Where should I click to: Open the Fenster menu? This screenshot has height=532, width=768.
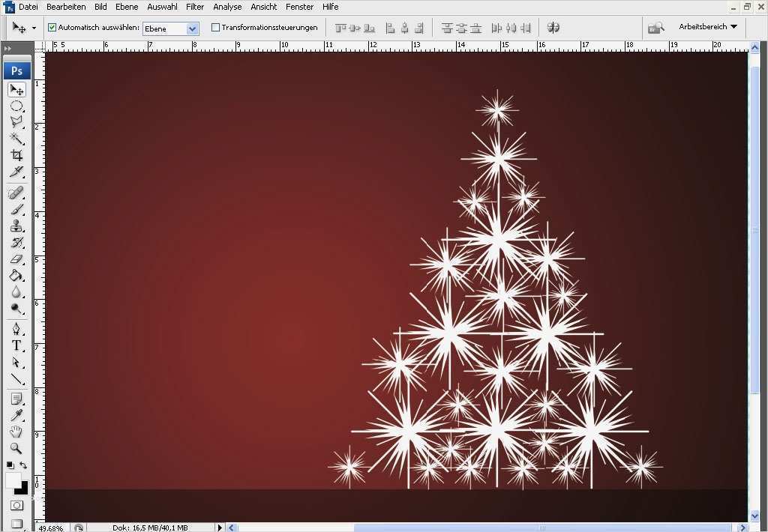pyautogui.click(x=299, y=7)
